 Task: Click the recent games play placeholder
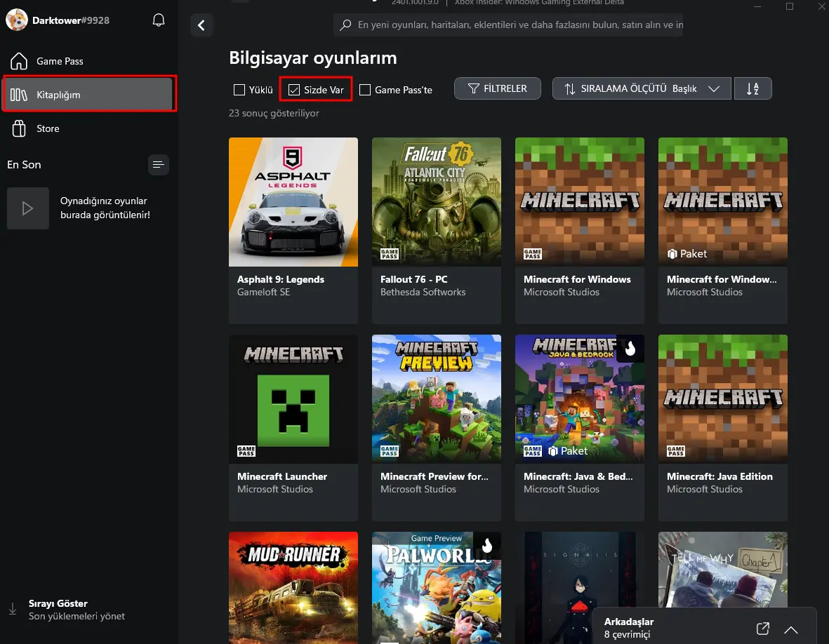(28, 208)
